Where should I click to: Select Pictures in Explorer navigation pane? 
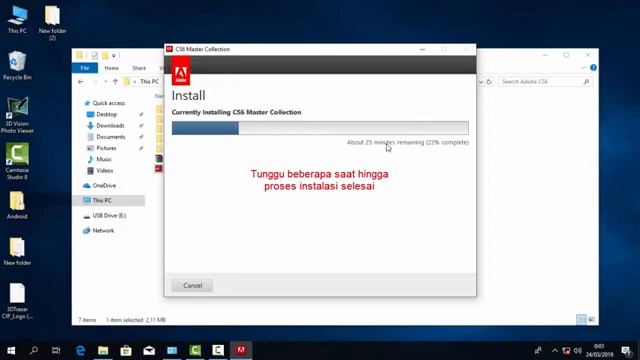[106, 148]
